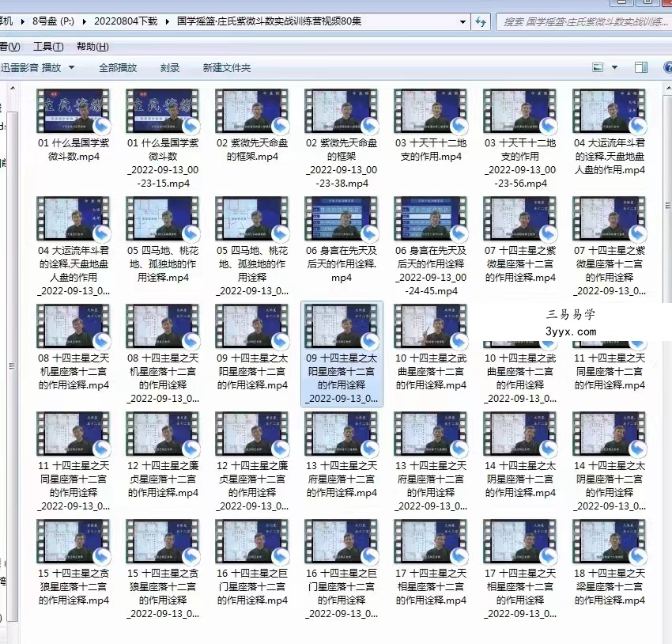Click the 全部播放 button

(x=118, y=68)
